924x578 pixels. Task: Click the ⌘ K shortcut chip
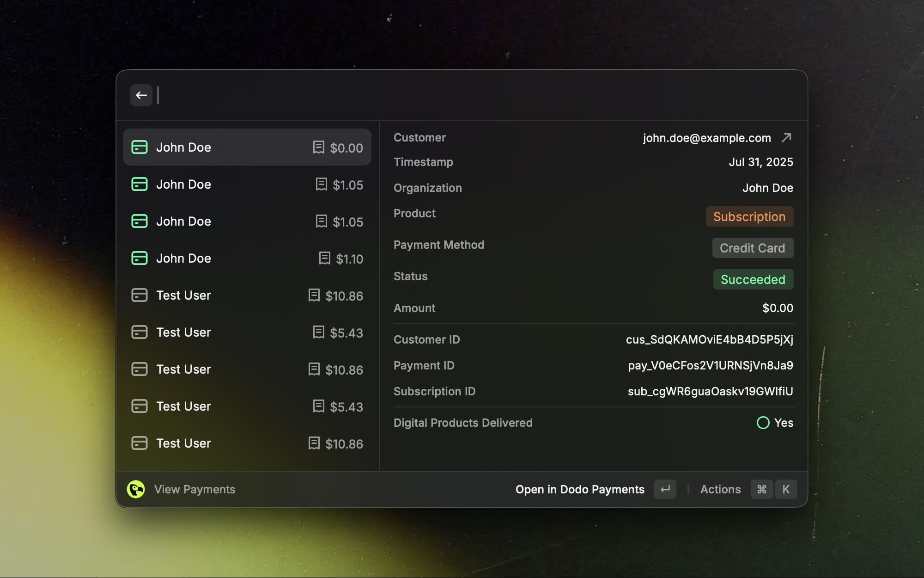(x=773, y=489)
